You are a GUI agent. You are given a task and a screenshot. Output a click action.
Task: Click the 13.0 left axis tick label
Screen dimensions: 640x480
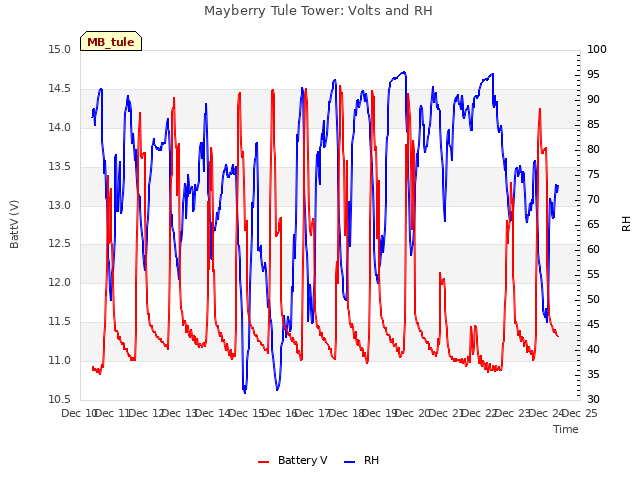60,205
